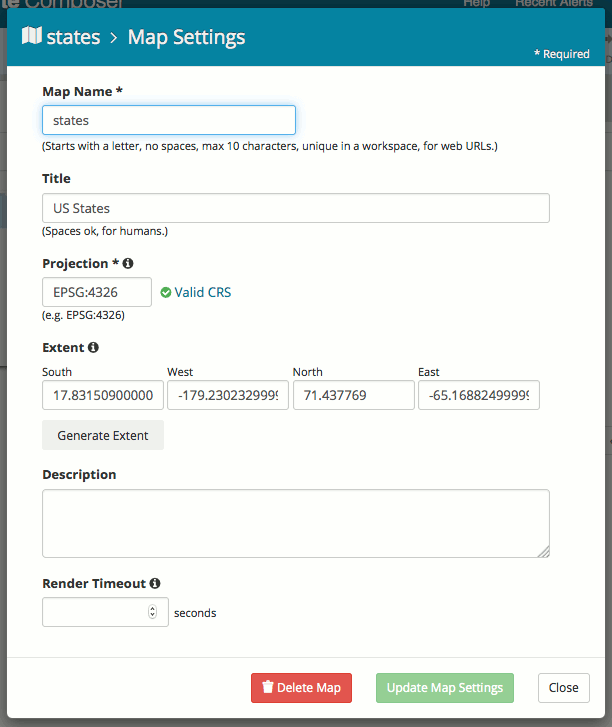Click the Map Name input field
Screen dimensions: 612x727
click(x=168, y=120)
